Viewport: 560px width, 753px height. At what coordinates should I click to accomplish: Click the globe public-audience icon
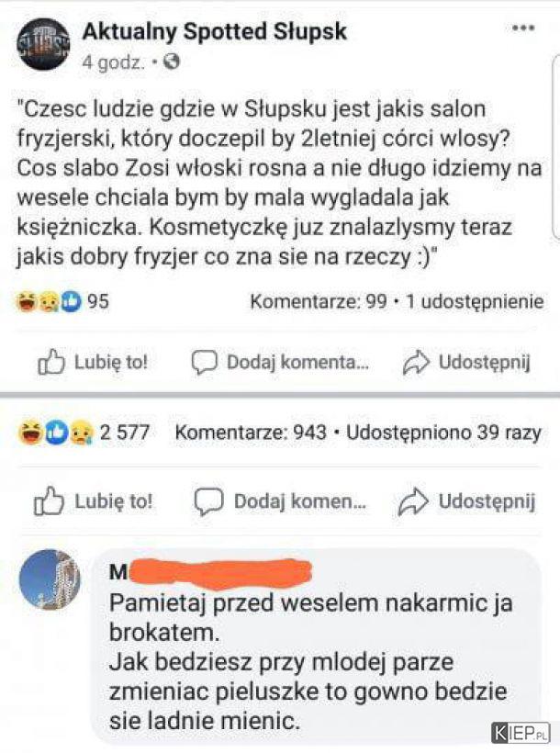pyautogui.click(x=172, y=62)
